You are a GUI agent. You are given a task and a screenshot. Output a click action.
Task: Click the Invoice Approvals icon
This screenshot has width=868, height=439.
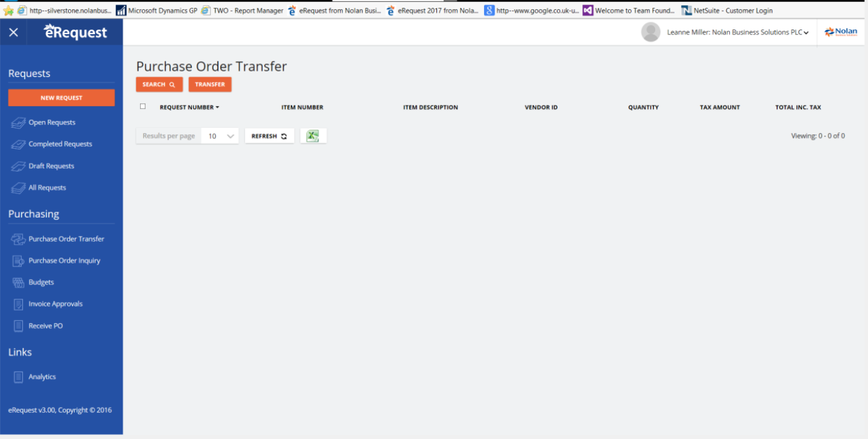[18, 304]
